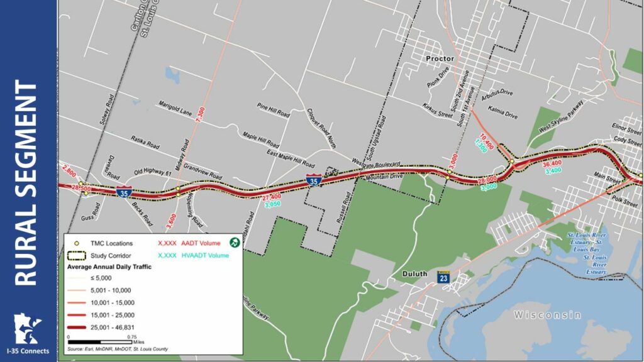Click the 10,400 AADT label near Kalmia Drive
The width and height of the screenshot is (644, 362).
click(x=486, y=141)
